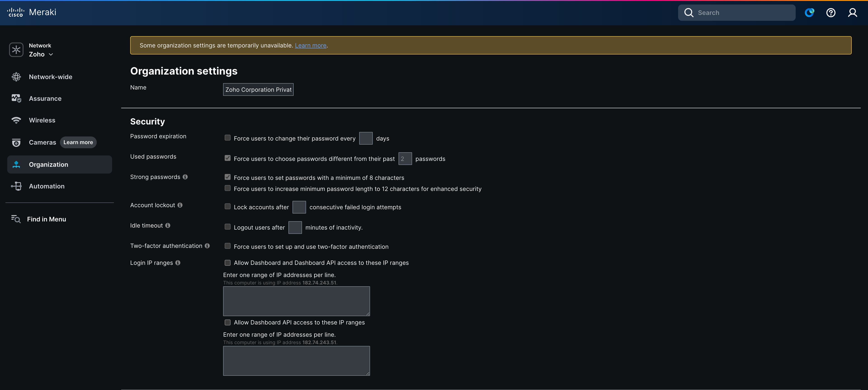Click the Login IP ranges info icon

coord(178,263)
